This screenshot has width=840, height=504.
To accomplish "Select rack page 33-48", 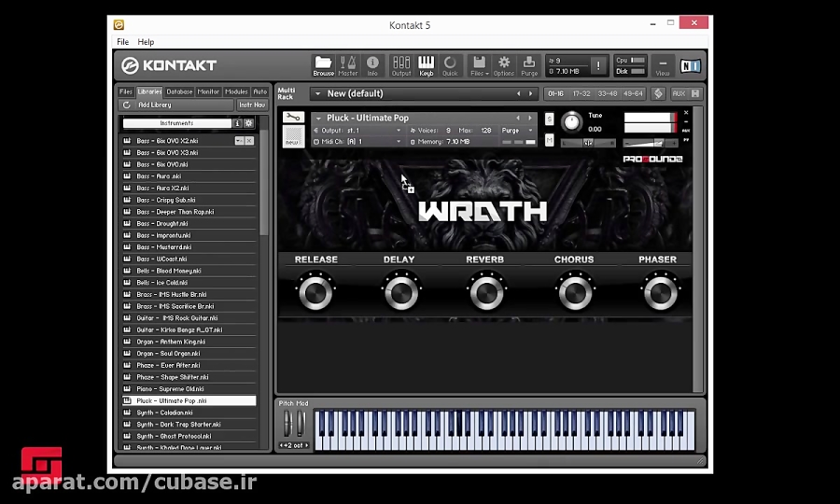I will (607, 93).
